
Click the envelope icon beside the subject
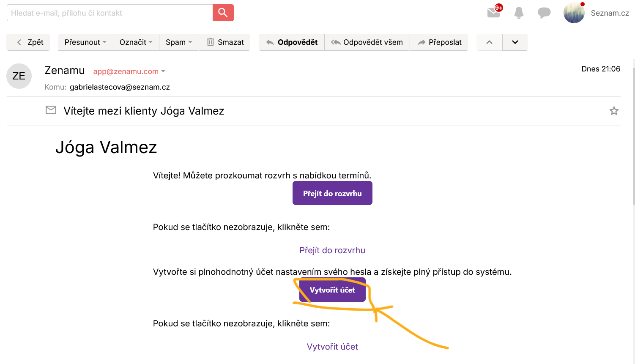pyautogui.click(x=51, y=110)
